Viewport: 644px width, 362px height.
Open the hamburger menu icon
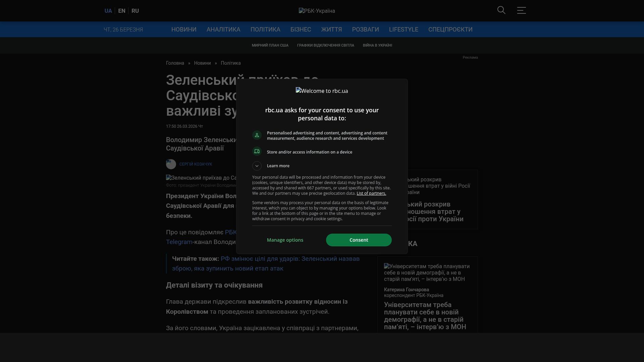(x=521, y=10)
